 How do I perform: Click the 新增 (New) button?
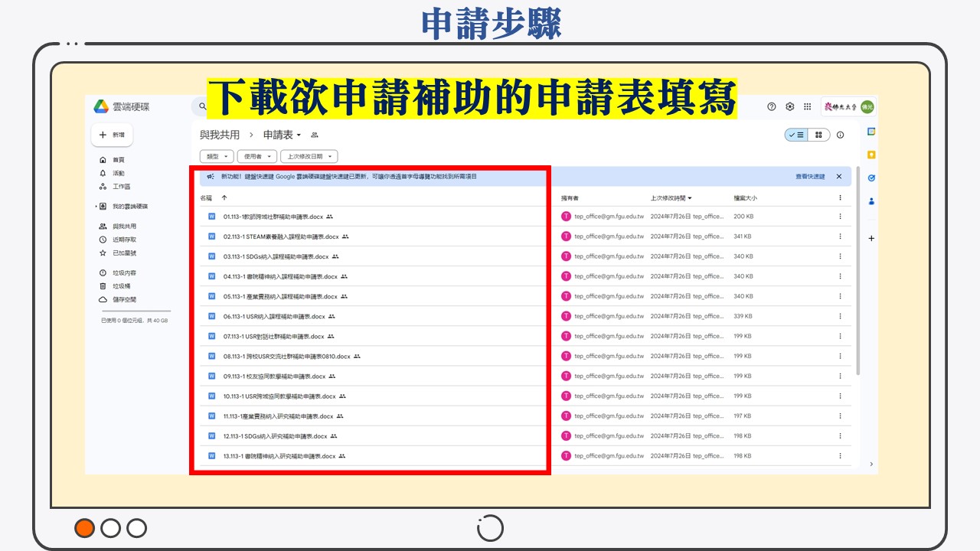click(112, 135)
